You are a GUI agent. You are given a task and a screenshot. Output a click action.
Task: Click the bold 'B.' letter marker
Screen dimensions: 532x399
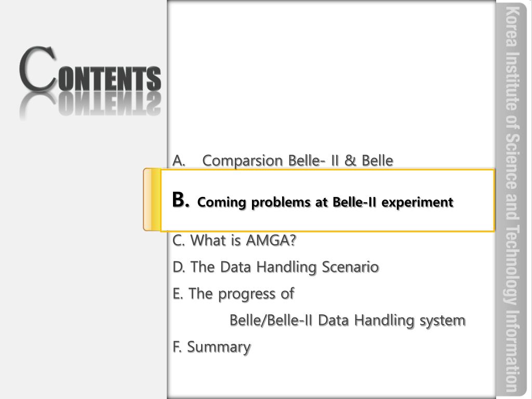click(180, 200)
